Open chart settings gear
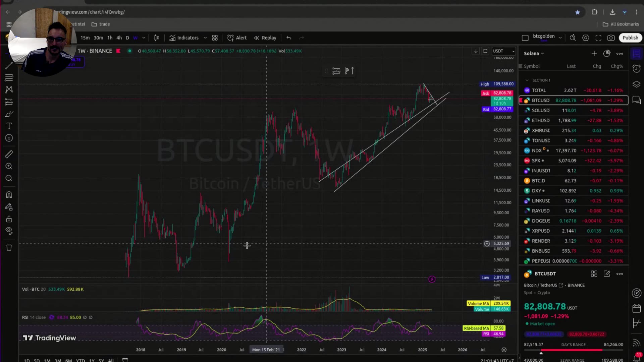 tap(586, 38)
